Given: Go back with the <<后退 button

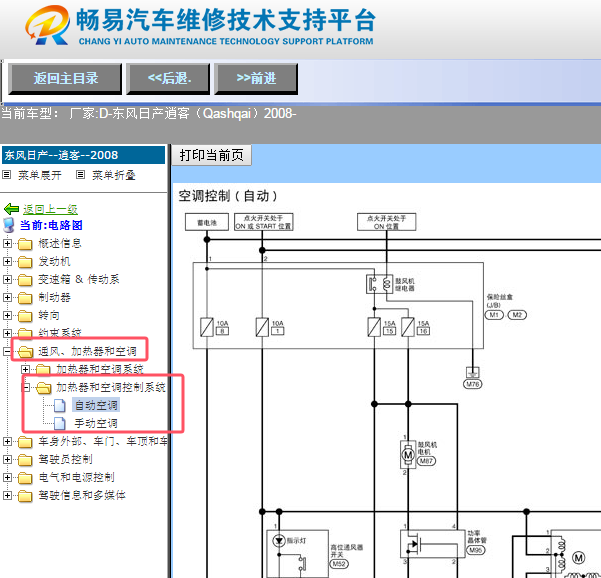Looking at the screenshot, I should click(168, 79).
